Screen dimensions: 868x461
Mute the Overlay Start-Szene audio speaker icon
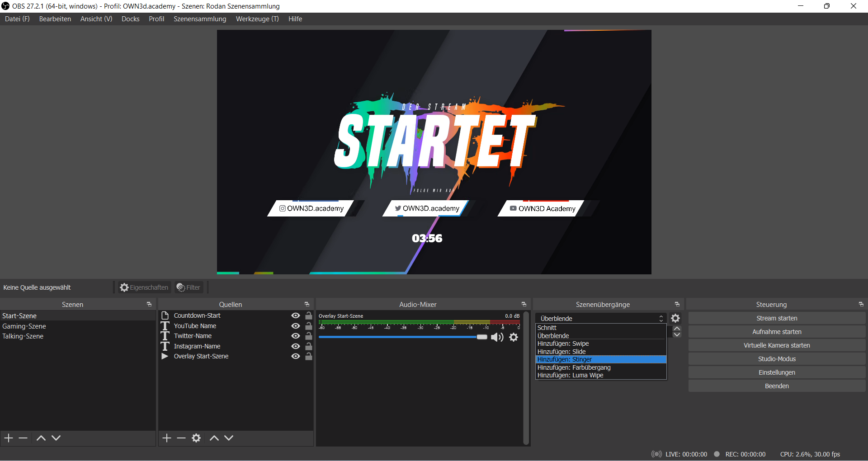497,337
